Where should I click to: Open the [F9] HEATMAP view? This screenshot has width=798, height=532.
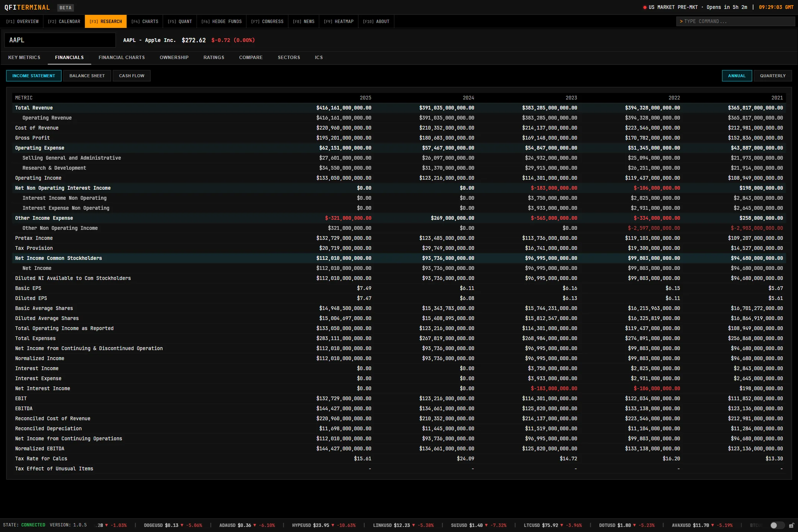tap(338, 21)
